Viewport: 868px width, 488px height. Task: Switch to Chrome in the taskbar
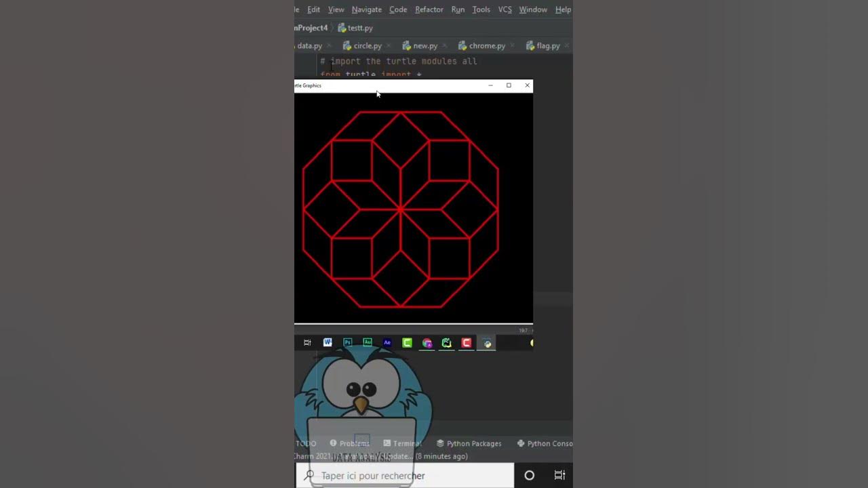(427, 343)
